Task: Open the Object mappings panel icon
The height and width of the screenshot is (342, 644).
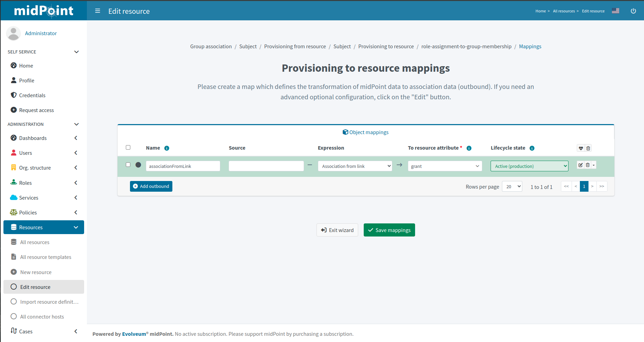Action: tap(345, 132)
